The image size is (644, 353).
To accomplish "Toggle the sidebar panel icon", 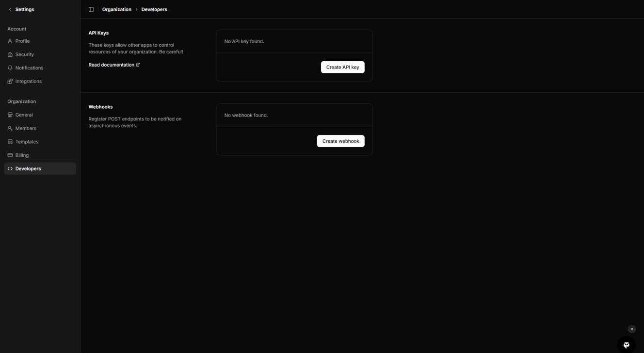I will point(91,9).
